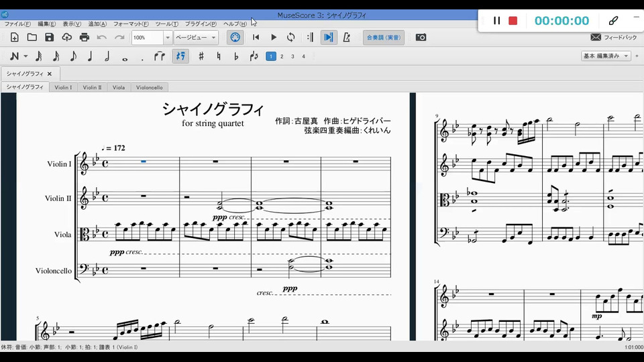
Task: Open the 編集 menu
Action: click(x=46, y=24)
